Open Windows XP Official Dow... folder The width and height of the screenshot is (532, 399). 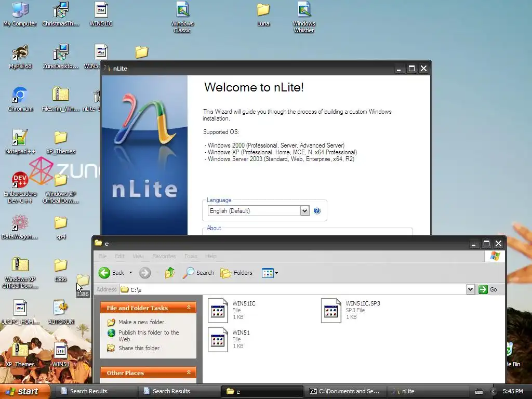(61, 188)
